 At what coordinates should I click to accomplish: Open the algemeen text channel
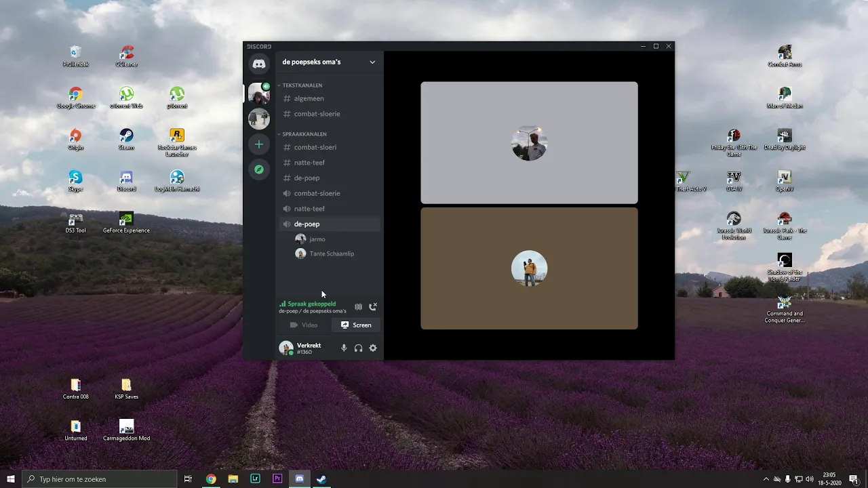pyautogui.click(x=330, y=98)
